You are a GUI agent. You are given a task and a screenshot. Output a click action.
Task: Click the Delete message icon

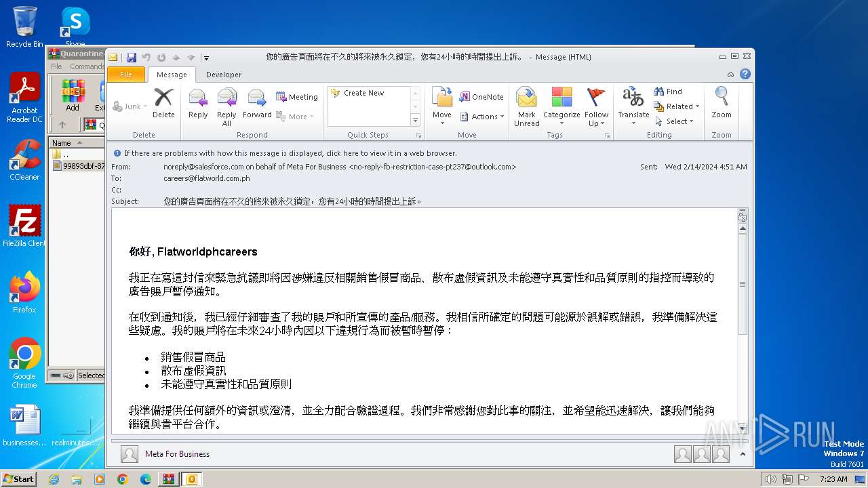(x=163, y=104)
